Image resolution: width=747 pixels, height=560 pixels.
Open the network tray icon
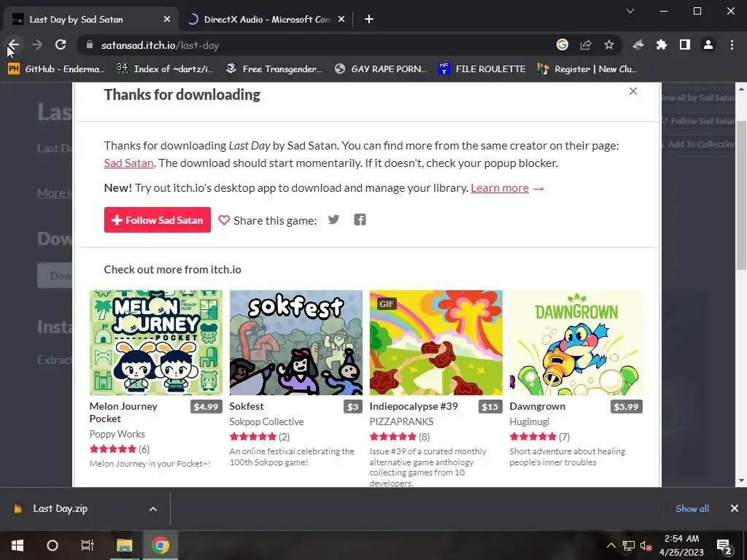pos(628,545)
